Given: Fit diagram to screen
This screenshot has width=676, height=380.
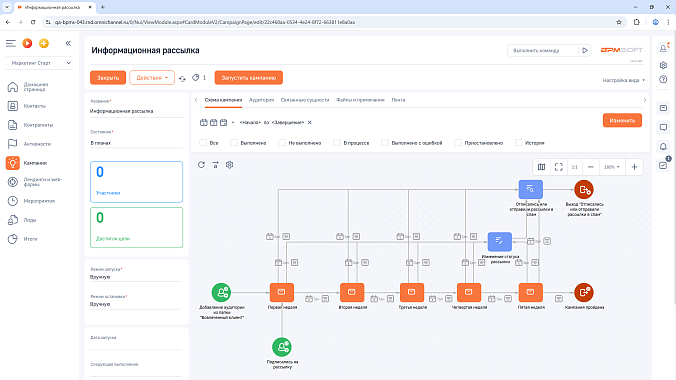Looking at the screenshot, I should coord(559,167).
